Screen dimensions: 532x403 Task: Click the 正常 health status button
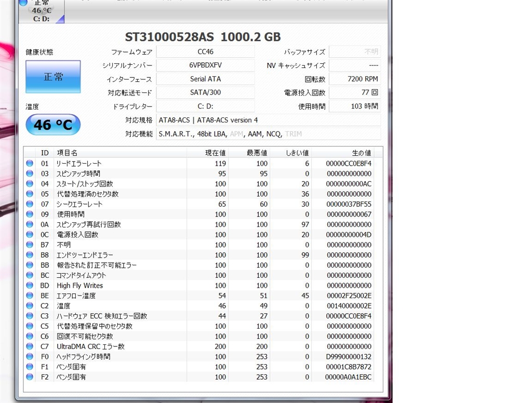53,77
